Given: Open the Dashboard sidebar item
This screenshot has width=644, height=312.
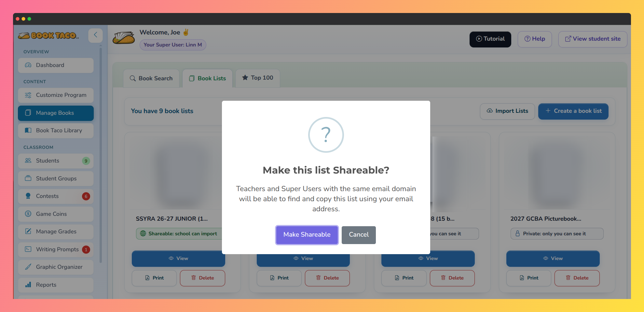Looking at the screenshot, I should [x=56, y=65].
